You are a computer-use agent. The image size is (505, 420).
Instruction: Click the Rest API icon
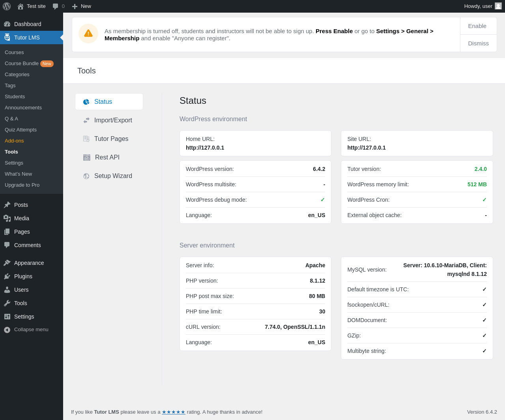[87, 157]
